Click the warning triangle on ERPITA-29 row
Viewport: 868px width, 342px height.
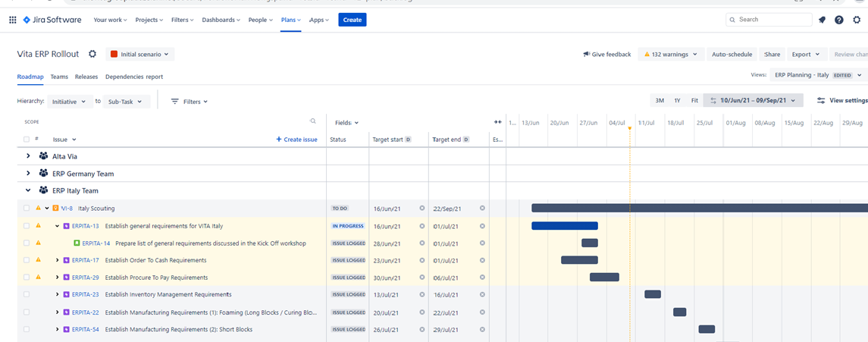click(x=38, y=277)
